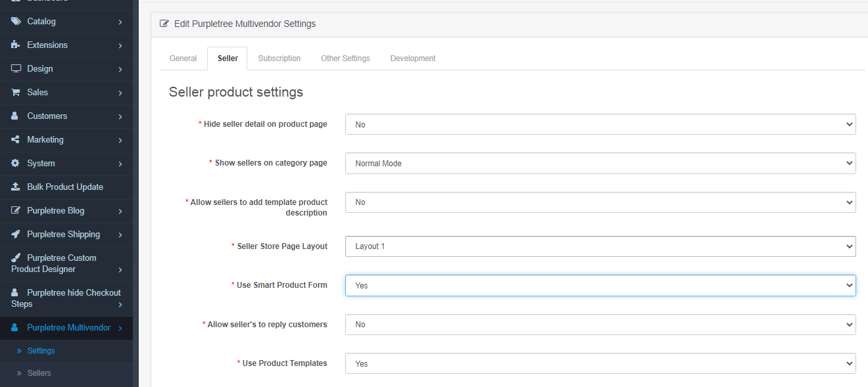Image resolution: width=868 pixels, height=387 pixels.
Task: Expand the System menu chevron
Action: [x=120, y=164]
